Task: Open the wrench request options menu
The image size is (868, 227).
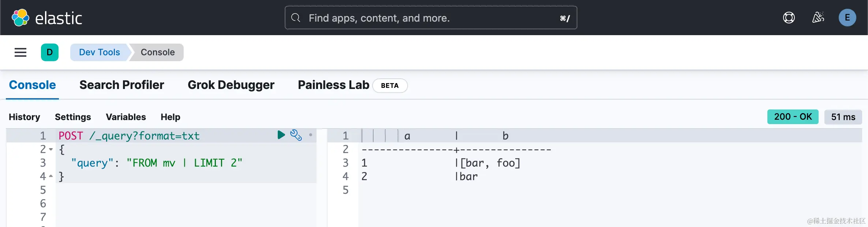Action: point(296,135)
